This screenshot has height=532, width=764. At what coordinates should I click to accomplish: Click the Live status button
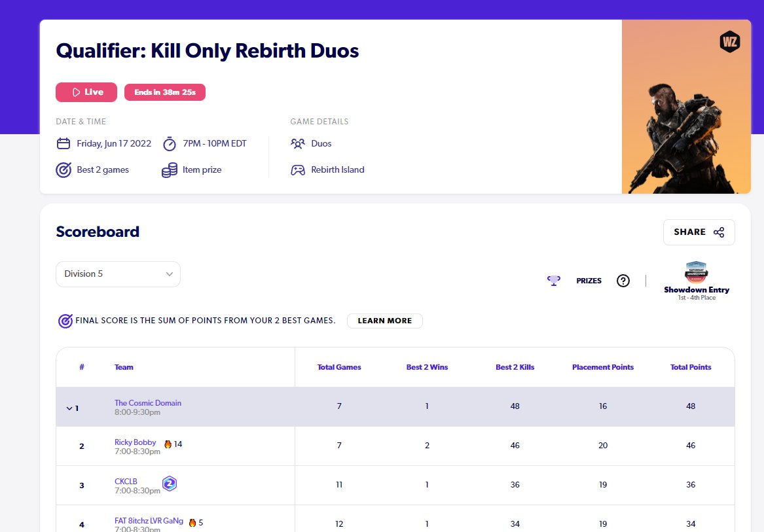point(86,92)
